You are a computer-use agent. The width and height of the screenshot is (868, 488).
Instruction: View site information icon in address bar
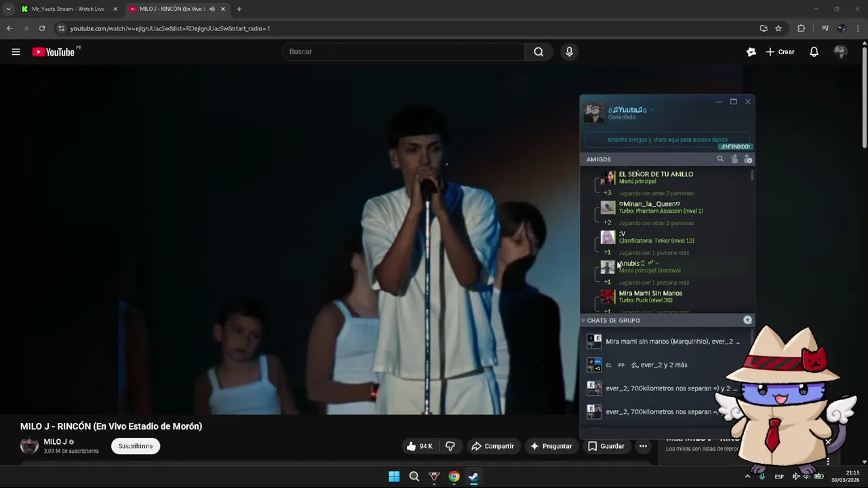pyautogui.click(x=61, y=28)
